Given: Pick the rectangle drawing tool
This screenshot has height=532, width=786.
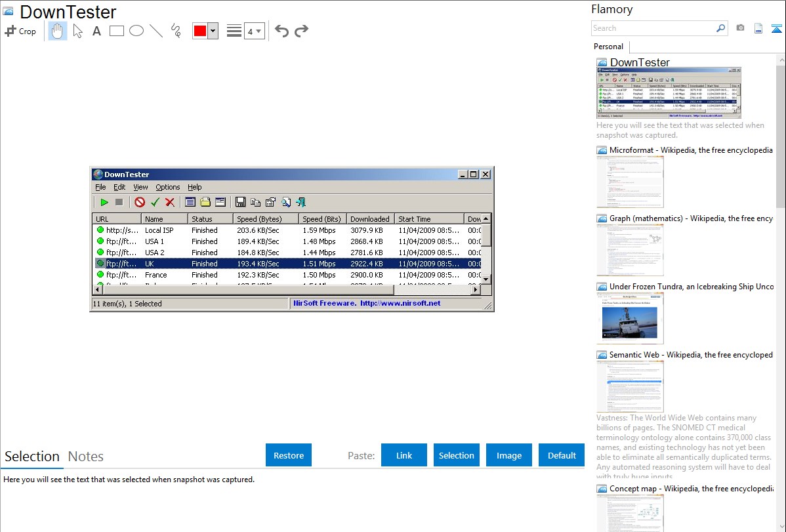Looking at the screenshot, I should coord(117,31).
